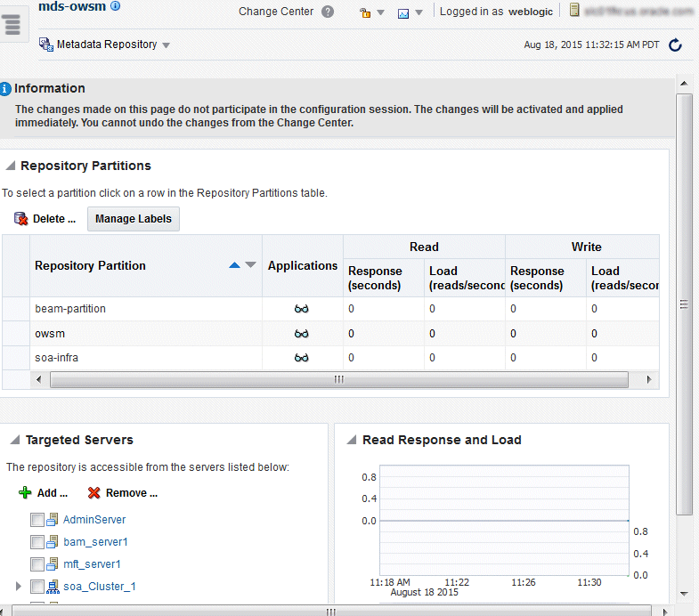Viewport: 699px width, 616px height.
Task: Click the refresh page icon
Action: 675,45
